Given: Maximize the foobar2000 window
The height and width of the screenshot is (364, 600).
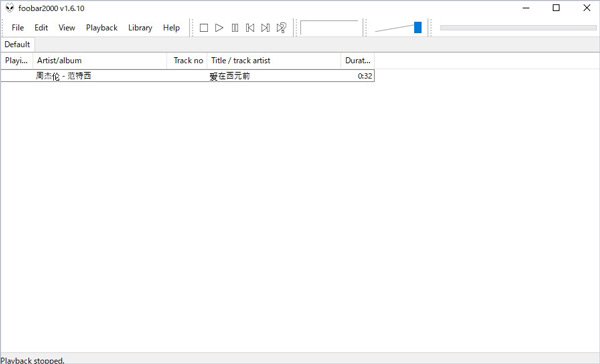Looking at the screenshot, I should point(556,8).
